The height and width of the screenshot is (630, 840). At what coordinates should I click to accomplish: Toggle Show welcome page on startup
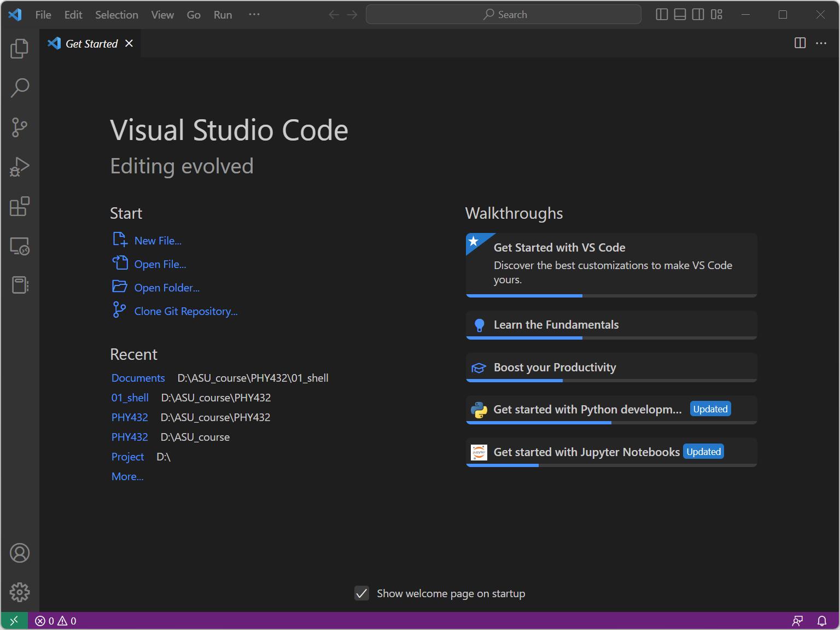pyautogui.click(x=361, y=593)
